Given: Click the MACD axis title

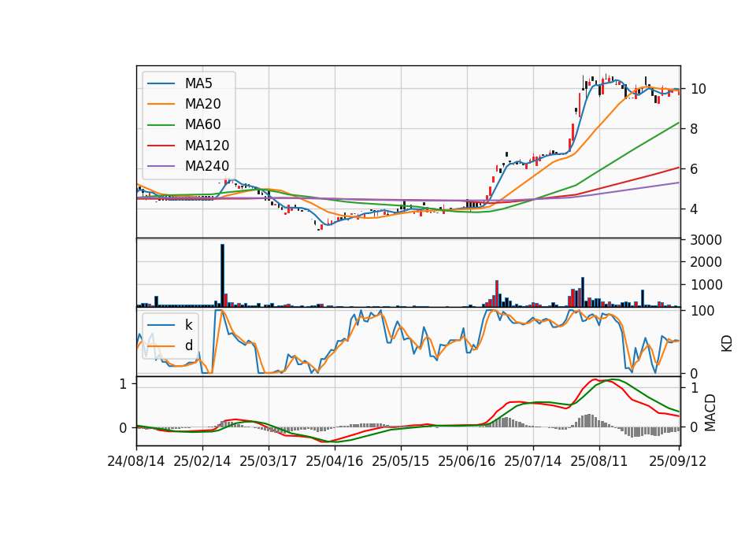Looking at the screenshot, I should 710,412.
